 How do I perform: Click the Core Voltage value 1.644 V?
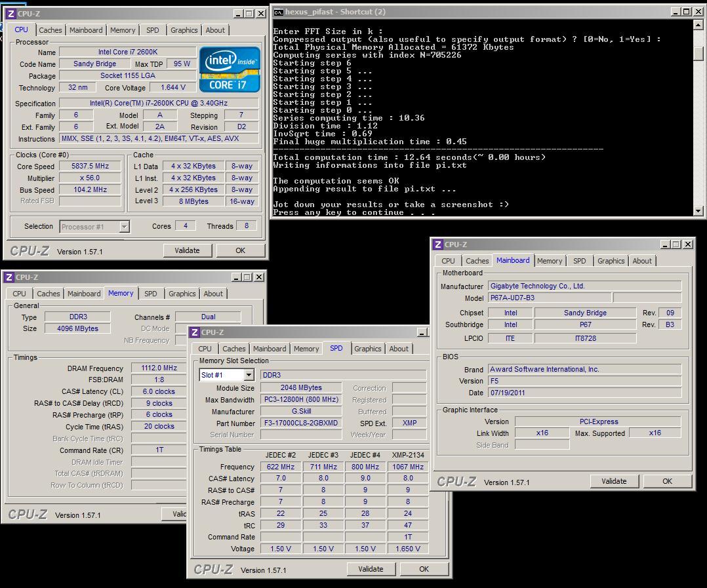173,87
